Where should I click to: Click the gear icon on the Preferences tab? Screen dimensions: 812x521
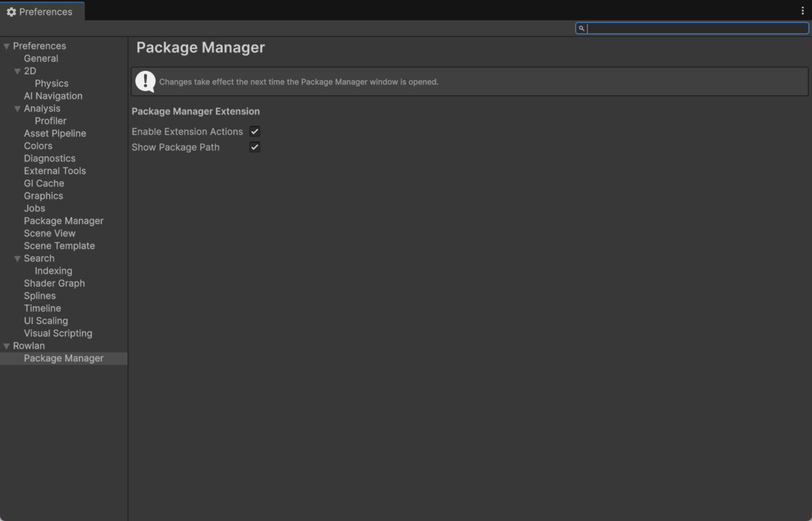[x=10, y=12]
